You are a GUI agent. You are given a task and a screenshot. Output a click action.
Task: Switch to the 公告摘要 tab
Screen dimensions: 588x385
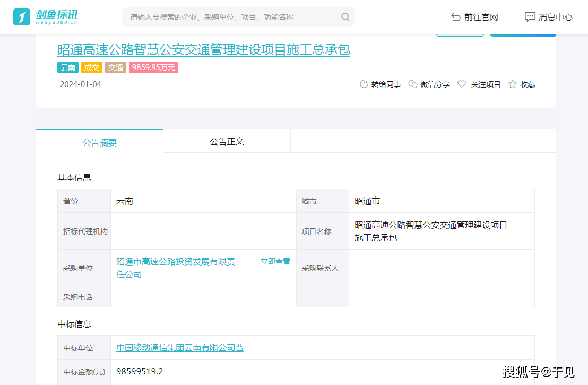click(x=99, y=142)
